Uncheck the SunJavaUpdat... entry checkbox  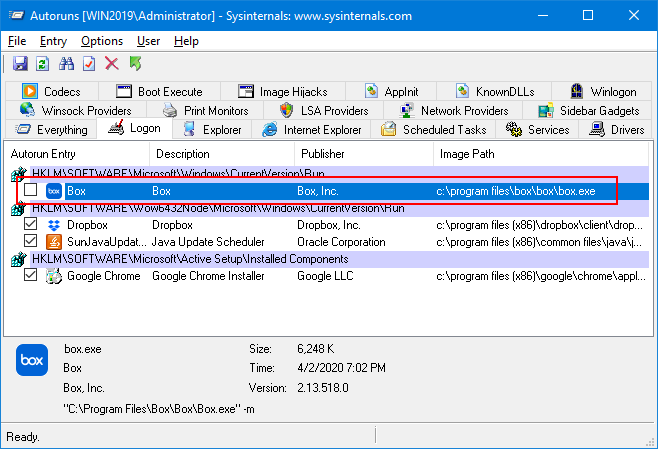[x=30, y=241]
